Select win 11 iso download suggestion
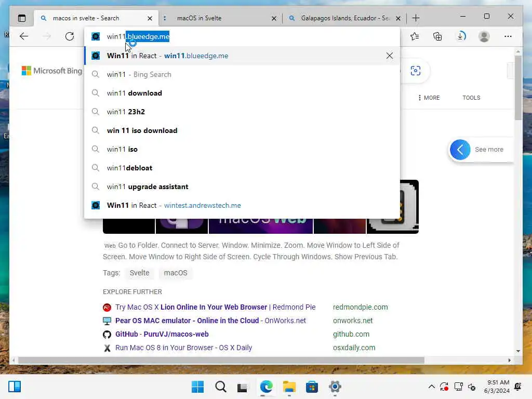The width and height of the screenshot is (532, 399). pyautogui.click(x=242, y=130)
